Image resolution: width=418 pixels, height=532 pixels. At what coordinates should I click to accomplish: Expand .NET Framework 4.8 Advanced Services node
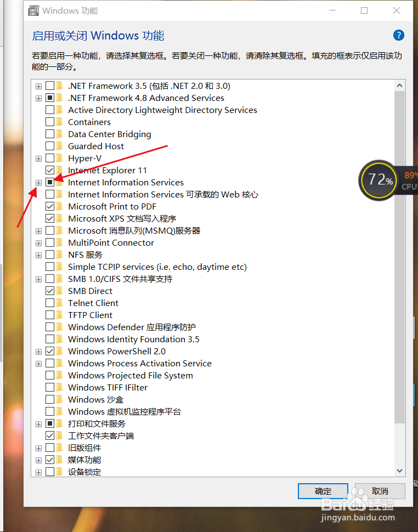tap(39, 98)
